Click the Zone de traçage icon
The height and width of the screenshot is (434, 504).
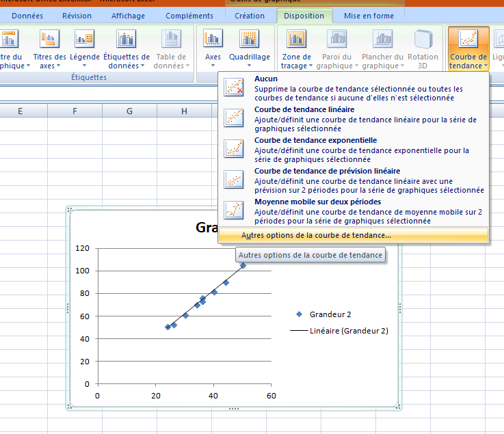pyautogui.click(x=296, y=39)
